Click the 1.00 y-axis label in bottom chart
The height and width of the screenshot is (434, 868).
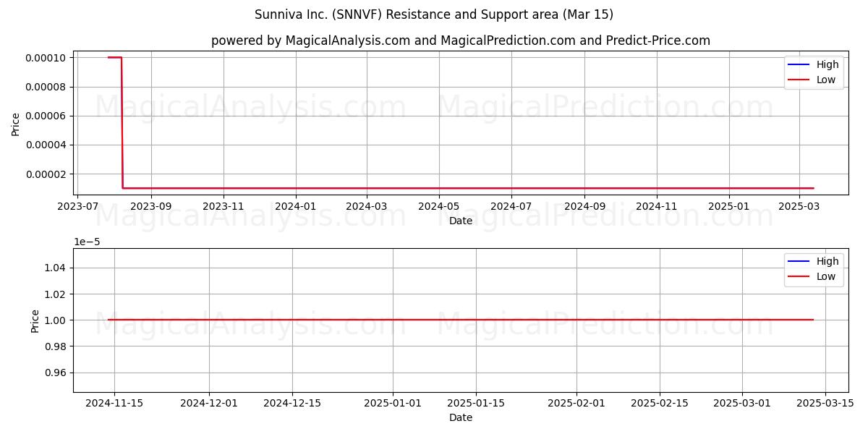click(x=56, y=320)
